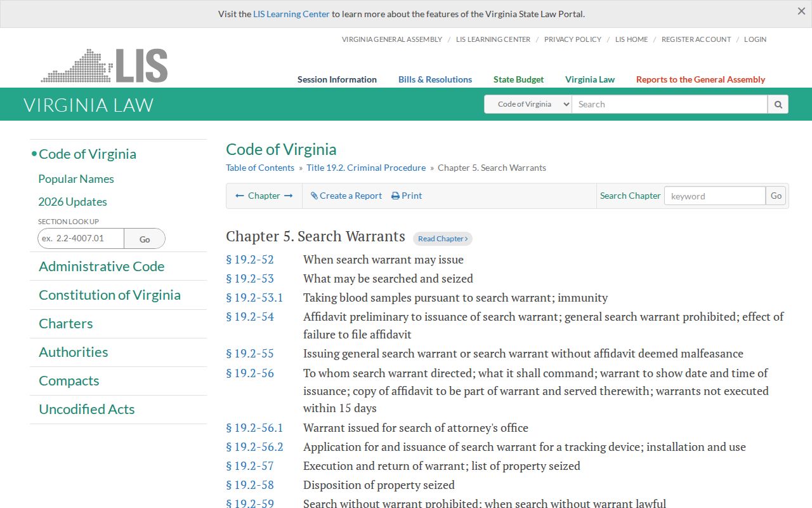Open Session Information menu

(337, 79)
